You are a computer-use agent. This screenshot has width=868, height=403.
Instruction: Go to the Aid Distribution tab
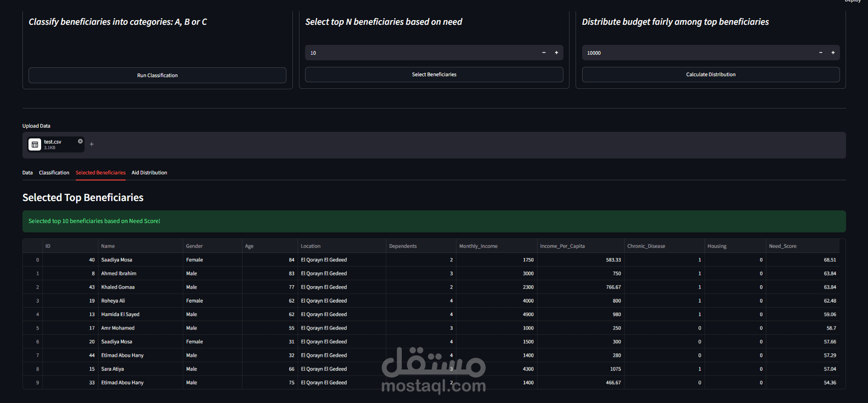(x=149, y=173)
